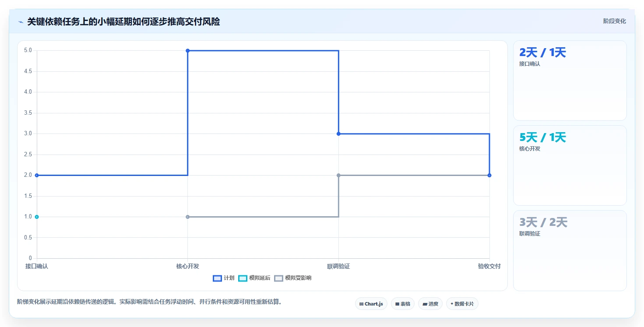Click the 表格 chip in the footer
The height and width of the screenshot is (327, 644).
[403, 304]
